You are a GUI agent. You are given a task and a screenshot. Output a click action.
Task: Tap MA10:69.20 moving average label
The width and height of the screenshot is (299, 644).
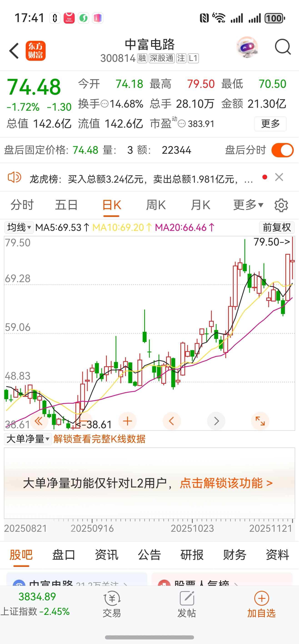coord(122,227)
